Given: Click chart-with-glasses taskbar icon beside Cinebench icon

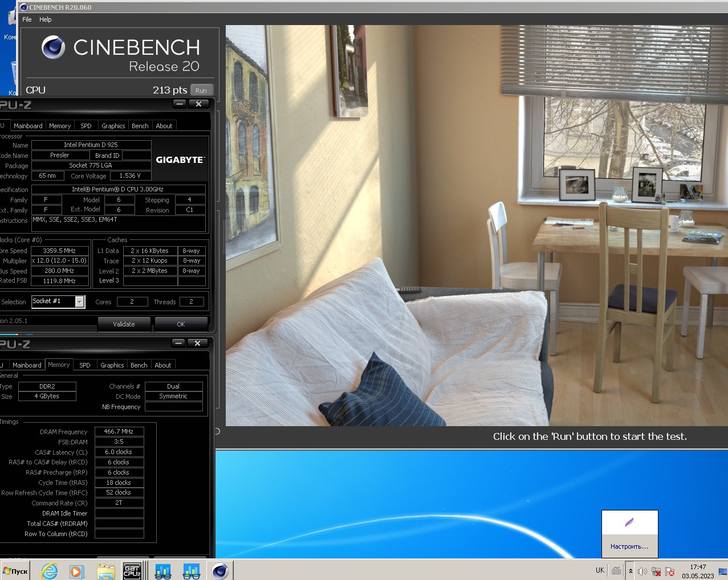Looking at the screenshot, I should click(x=191, y=571).
